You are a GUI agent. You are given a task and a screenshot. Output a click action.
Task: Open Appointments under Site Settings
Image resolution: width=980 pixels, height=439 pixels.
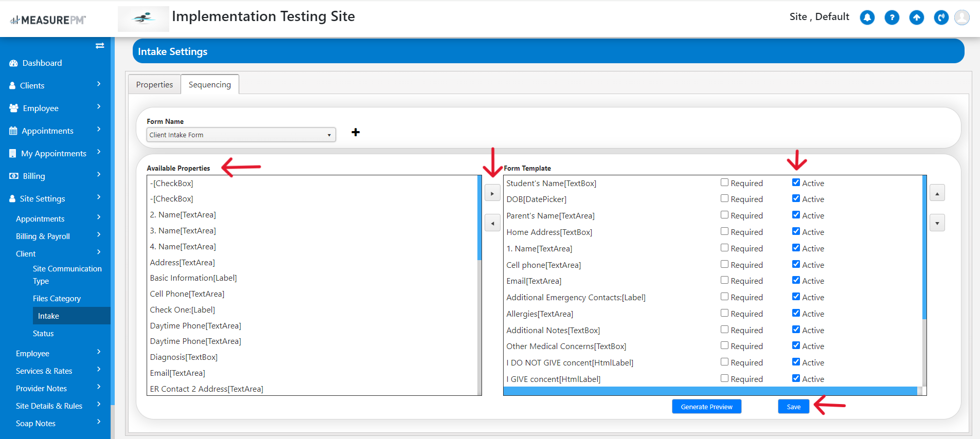40,219
